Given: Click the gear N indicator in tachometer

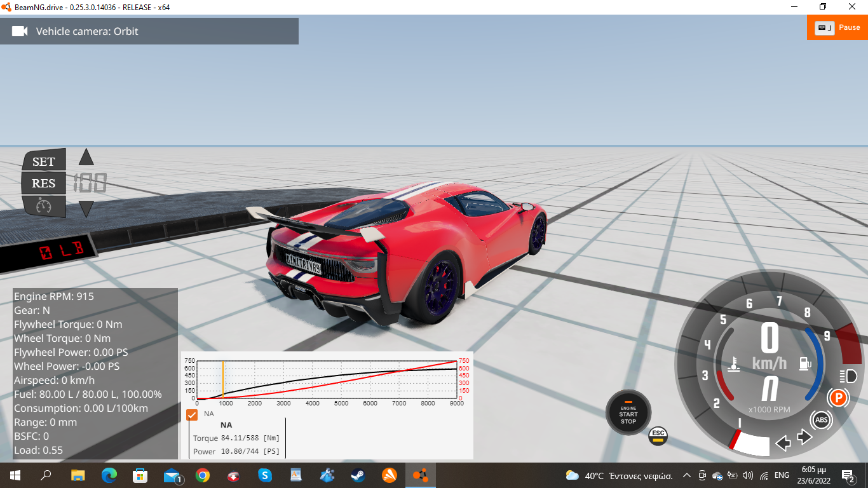Looking at the screenshot, I should tap(770, 389).
